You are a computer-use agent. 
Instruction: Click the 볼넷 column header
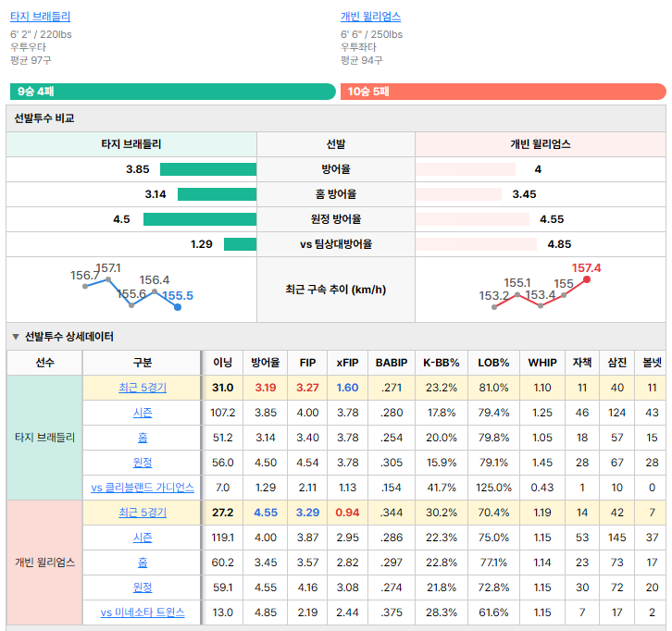pyautogui.click(x=652, y=363)
